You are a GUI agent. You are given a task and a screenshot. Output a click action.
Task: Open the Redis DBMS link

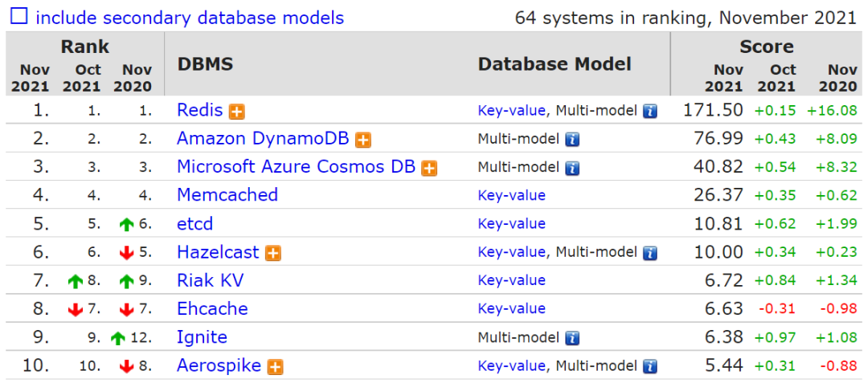(199, 111)
